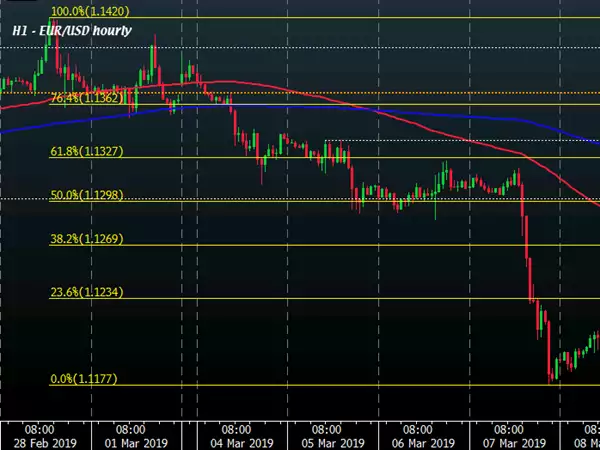The image size is (600, 450).
Task: Click the 28 Feb 2019 date label
Action: pyautogui.click(x=40, y=441)
